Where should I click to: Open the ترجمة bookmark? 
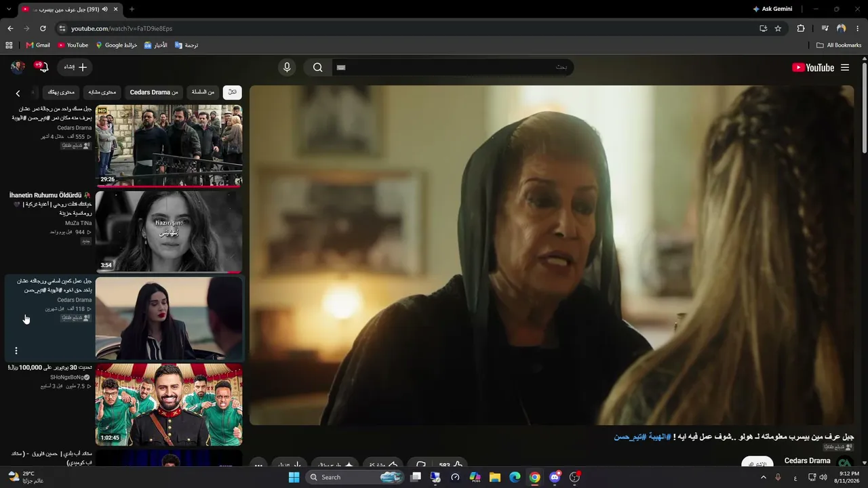pos(186,45)
